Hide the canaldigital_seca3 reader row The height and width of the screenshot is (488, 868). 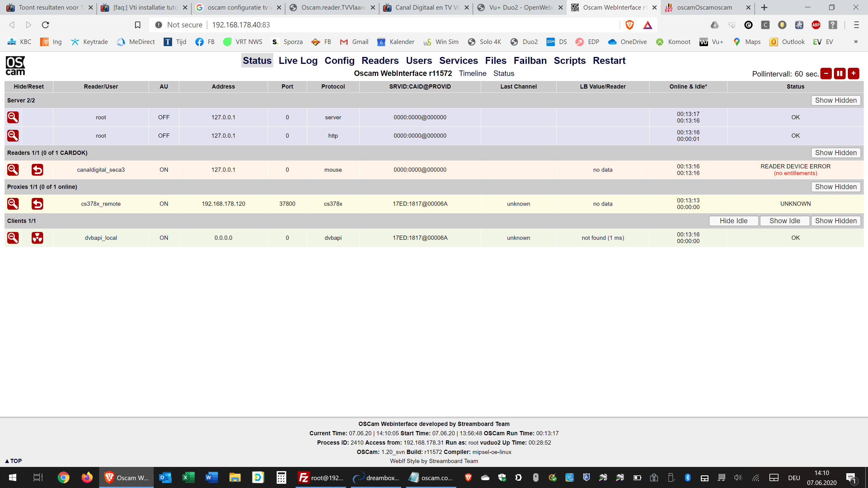[13, 170]
